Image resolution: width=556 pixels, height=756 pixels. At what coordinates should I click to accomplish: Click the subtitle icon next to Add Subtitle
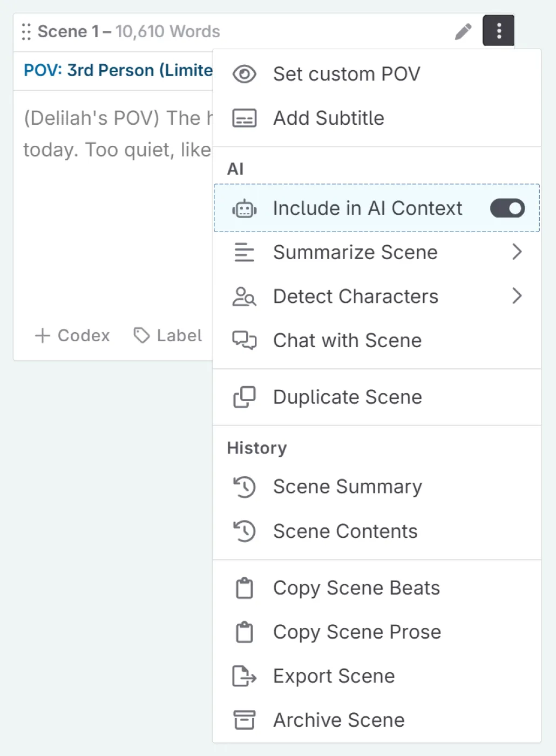[244, 118]
